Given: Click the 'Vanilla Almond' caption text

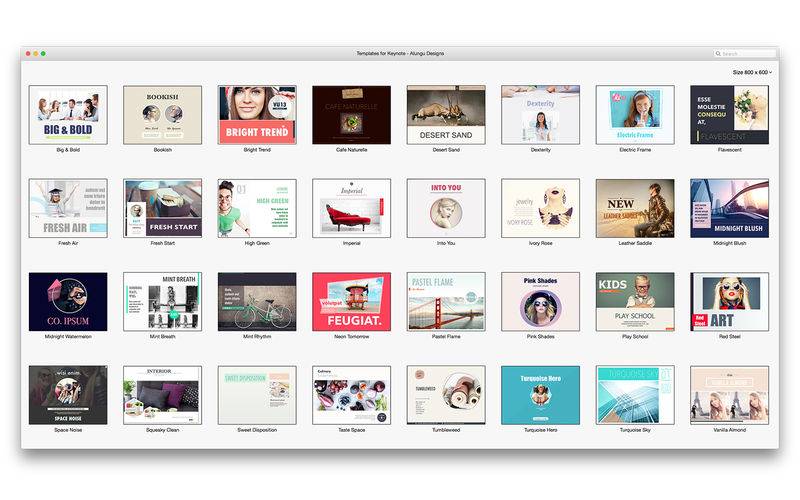Looking at the screenshot, I should [730, 430].
